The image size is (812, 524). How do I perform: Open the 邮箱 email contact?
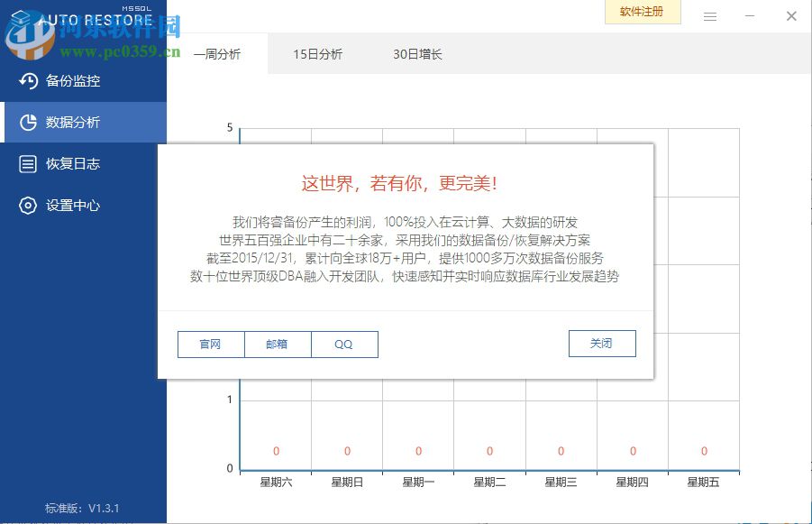coord(277,344)
